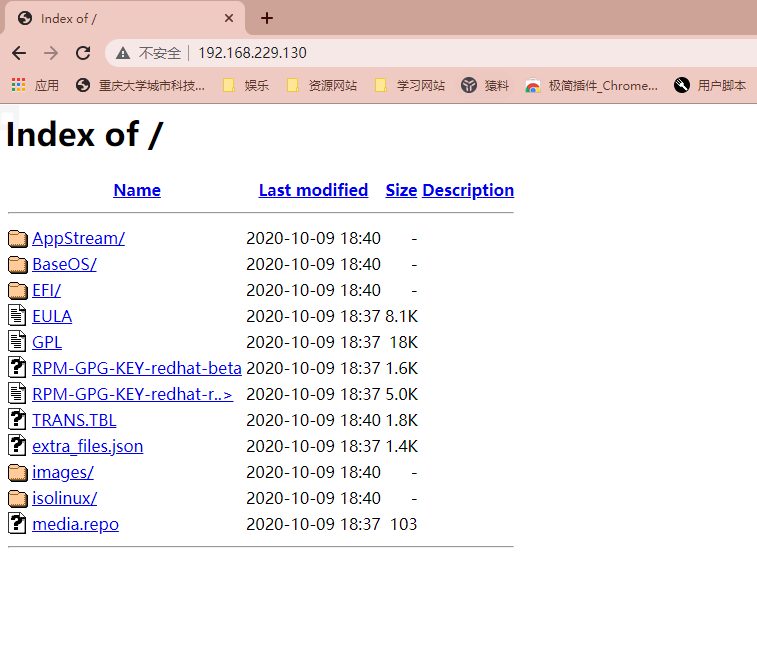Open the extra_files.json link
The height and width of the screenshot is (658, 757).
pos(88,447)
